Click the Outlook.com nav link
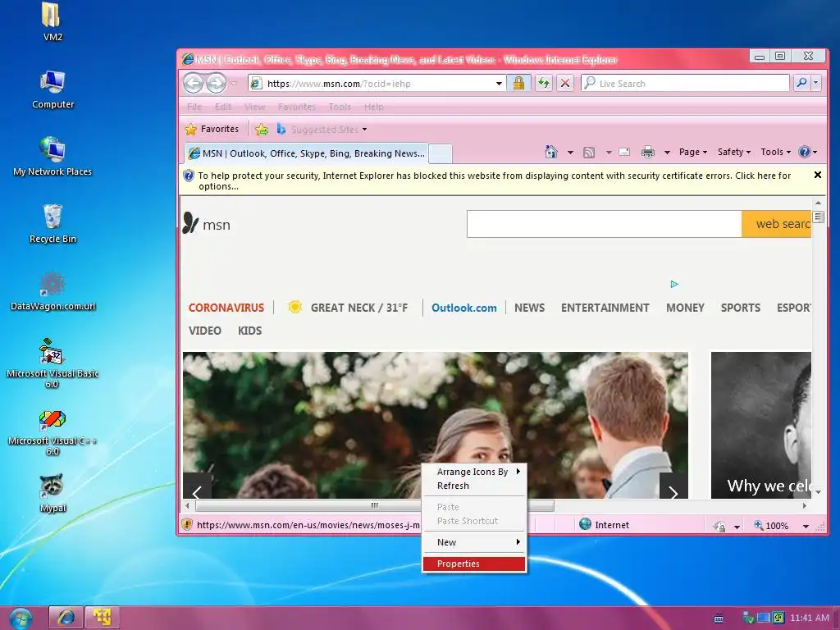The image size is (840, 630). tap(464, 308)
